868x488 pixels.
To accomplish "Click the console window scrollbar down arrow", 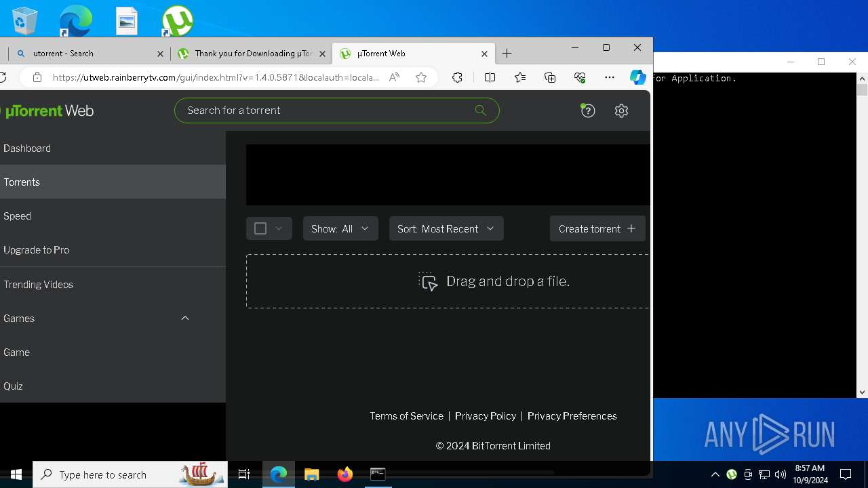I will (862, 392).
